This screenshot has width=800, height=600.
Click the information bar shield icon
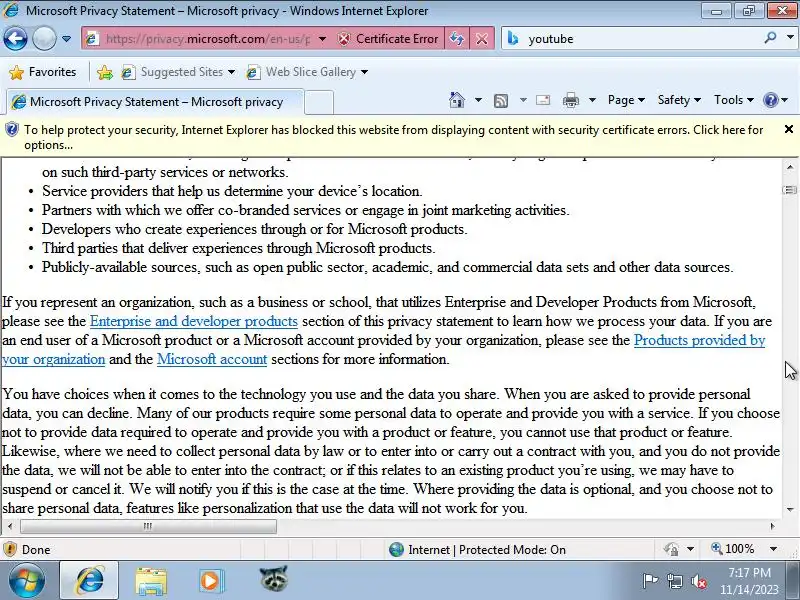(x=11, y=130)
